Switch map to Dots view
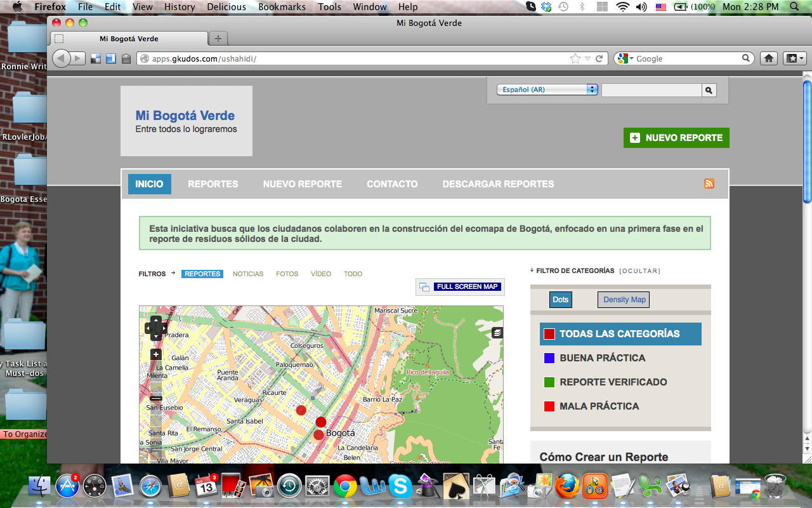Image resolution: width=812 pixels, height=508 pixels. click(x=560, y=300)
